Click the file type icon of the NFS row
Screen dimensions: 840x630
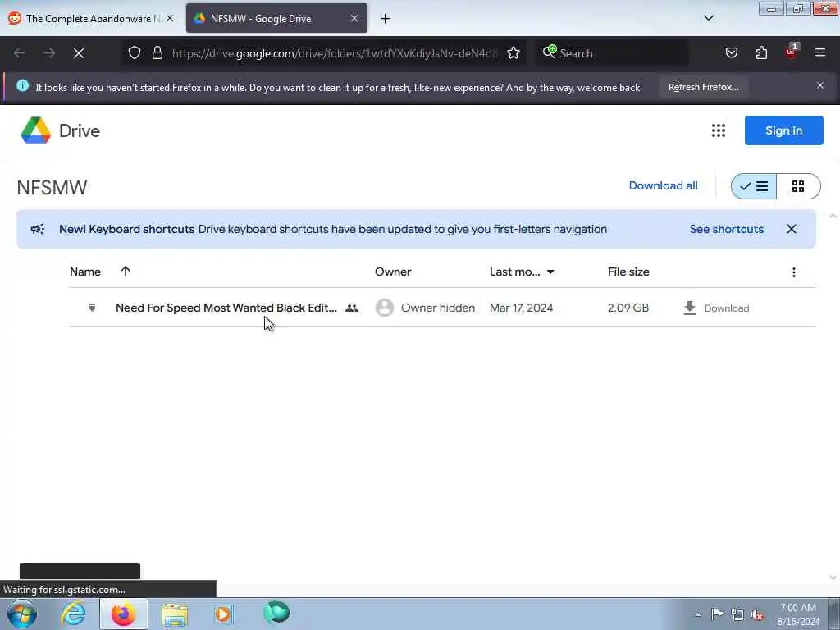[92, 308]
